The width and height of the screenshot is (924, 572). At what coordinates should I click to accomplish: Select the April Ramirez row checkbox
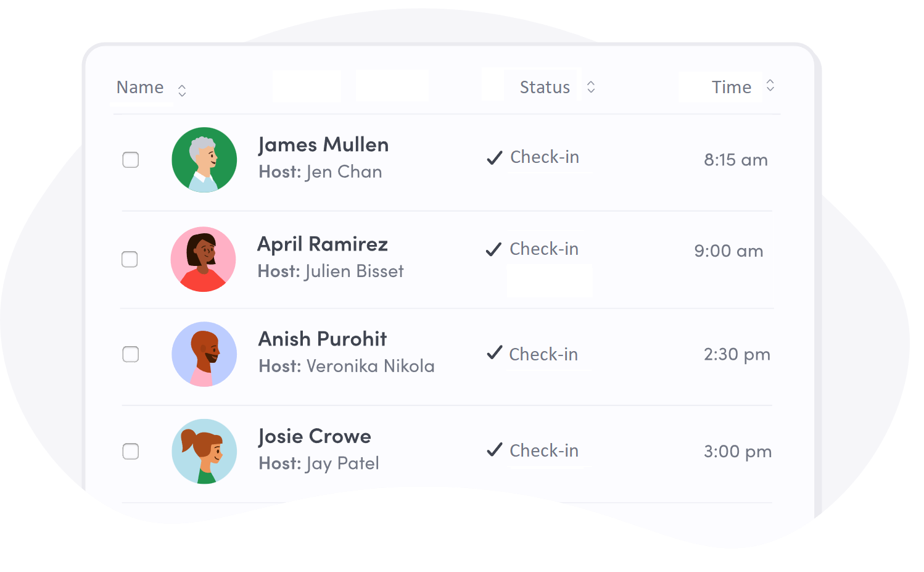pyautogui.click(x=130, y=259)
